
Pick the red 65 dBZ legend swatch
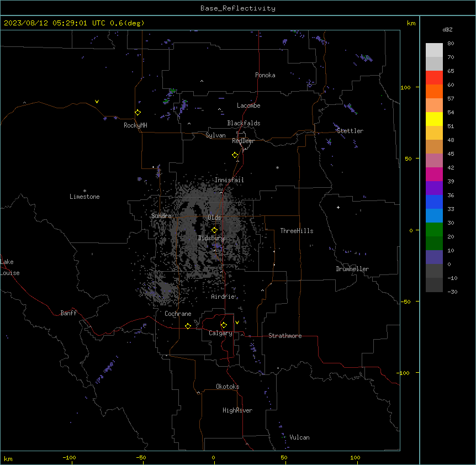coord(434,78)
